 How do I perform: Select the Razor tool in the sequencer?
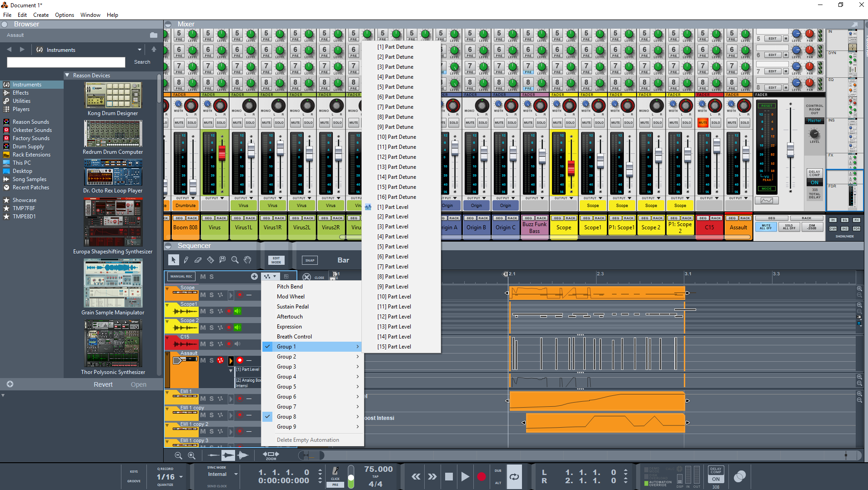click(x=210, y=260)
